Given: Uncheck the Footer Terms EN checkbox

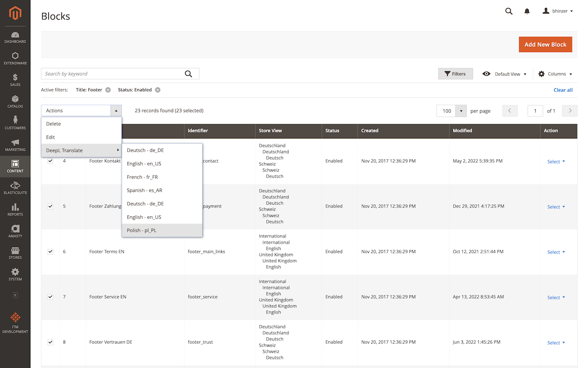Looking at the screenshot, I should click(50, 252).
